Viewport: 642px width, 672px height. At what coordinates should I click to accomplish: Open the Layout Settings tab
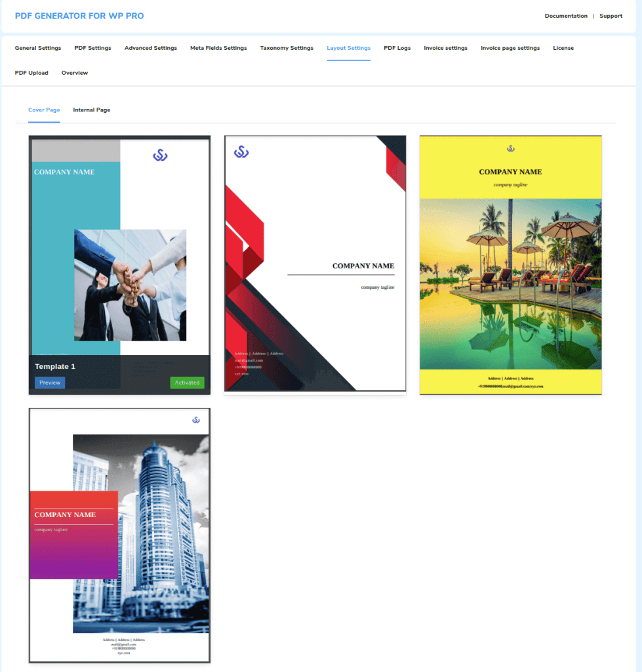pos(348,48)
